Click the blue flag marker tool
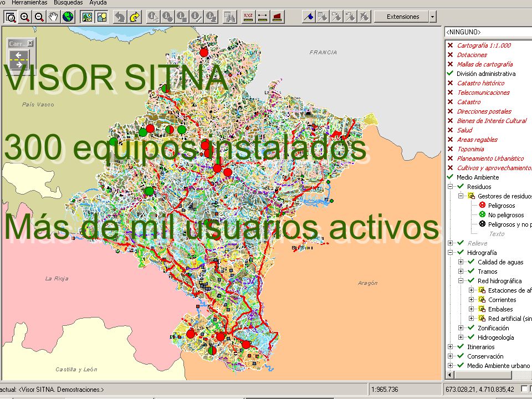 pos(309,17)
